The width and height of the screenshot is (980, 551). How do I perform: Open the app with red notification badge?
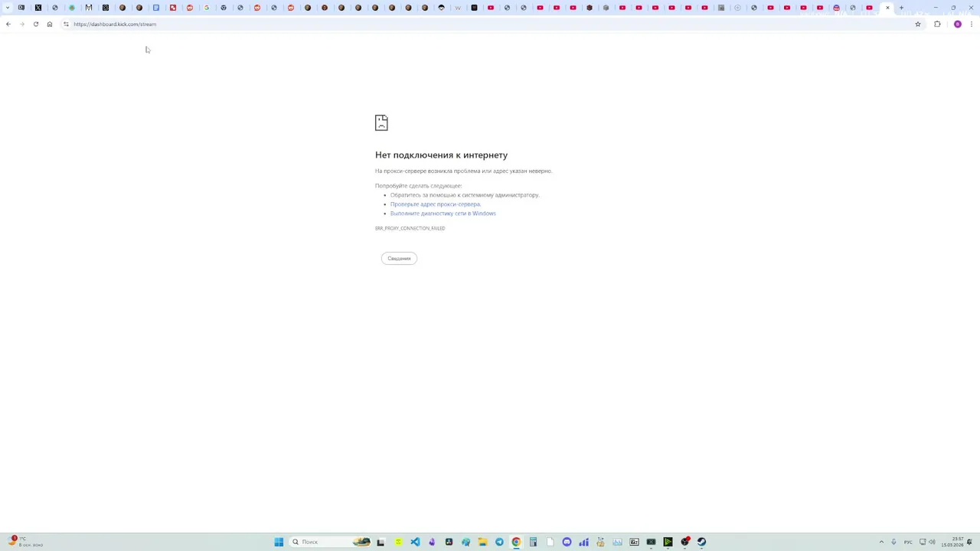[x=685, y=542]
